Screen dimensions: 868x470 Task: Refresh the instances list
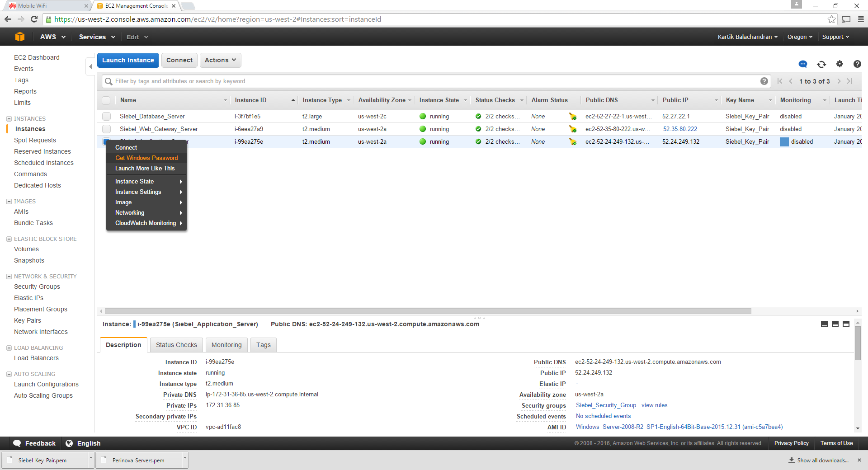(821, 64)
